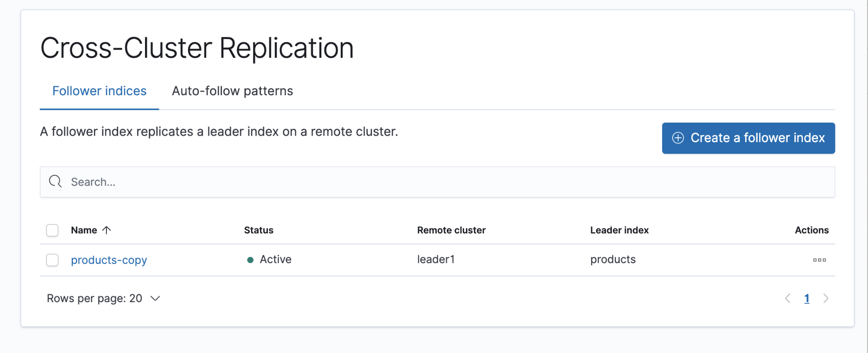Click the chevron next to Rows per page
Screen dimensions: 868x353
coord(155,299)
